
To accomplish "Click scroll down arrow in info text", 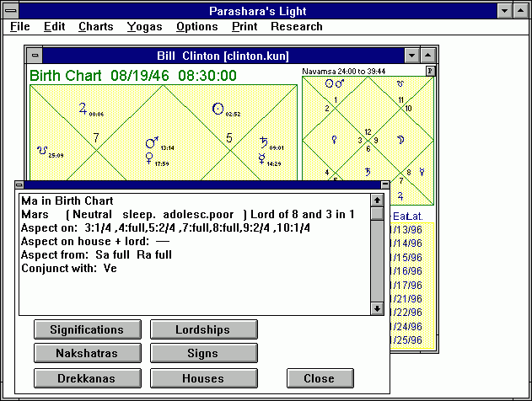I will (377, 308).
